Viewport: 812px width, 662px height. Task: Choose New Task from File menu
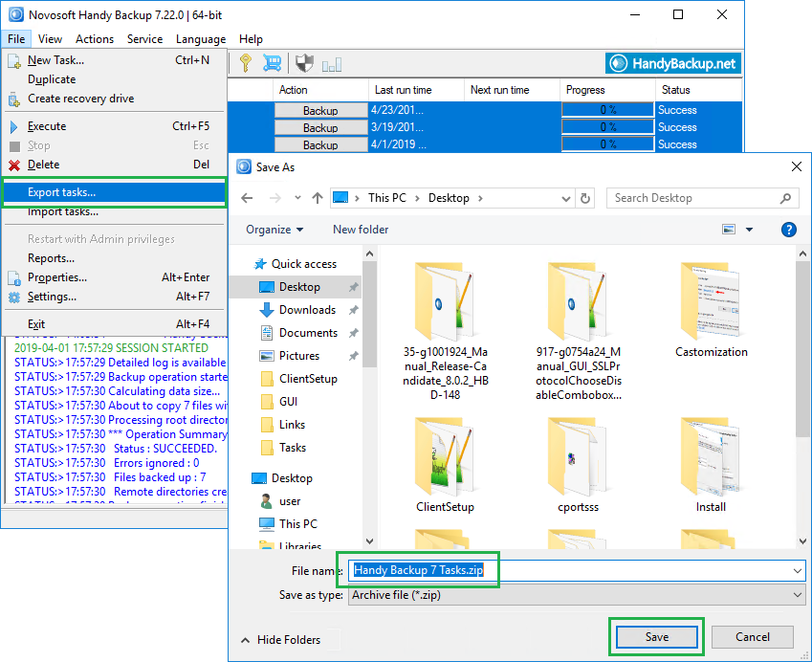(115, 60)
